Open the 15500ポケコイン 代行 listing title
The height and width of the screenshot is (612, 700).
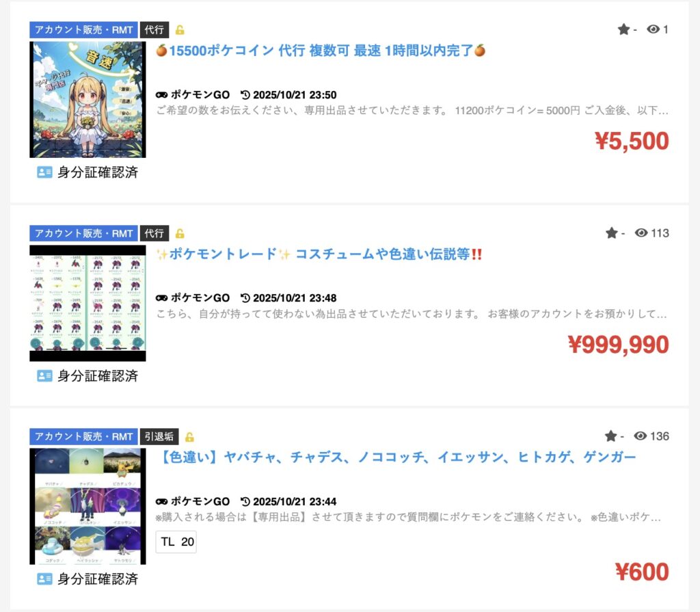321,51
